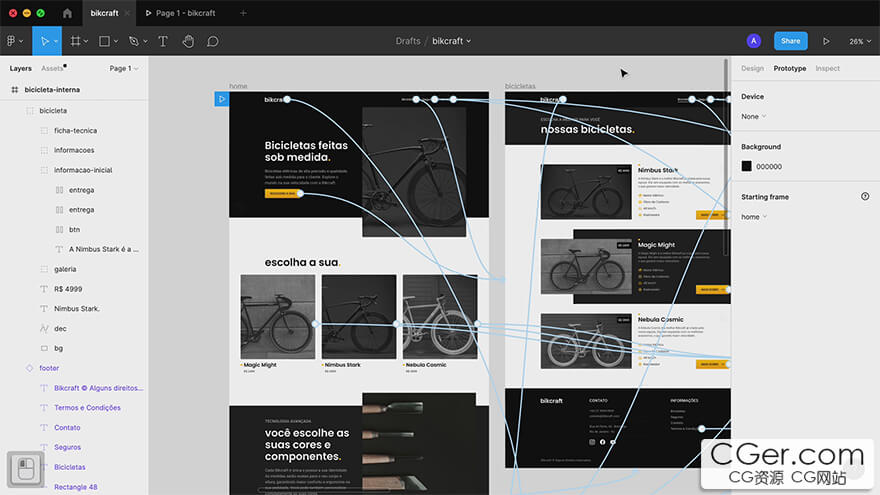
Task: Click the Background hex value 000000
Action: (769, 167)
